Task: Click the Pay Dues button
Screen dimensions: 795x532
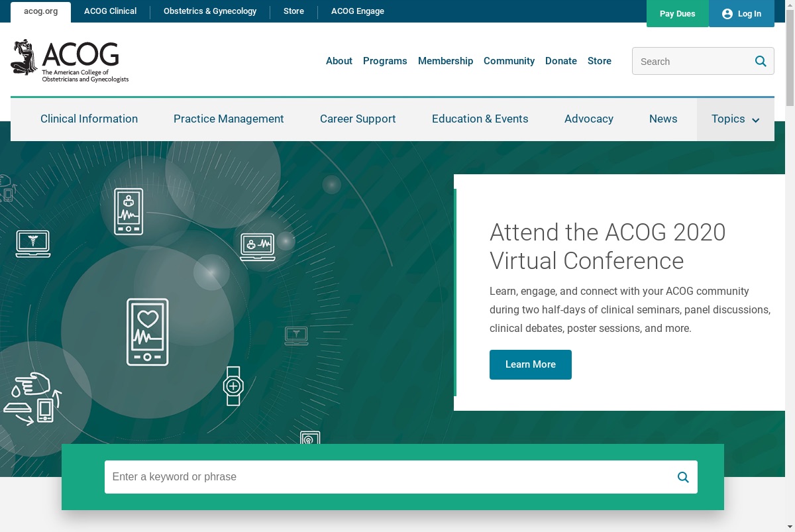Action: [x=678, y=13]
